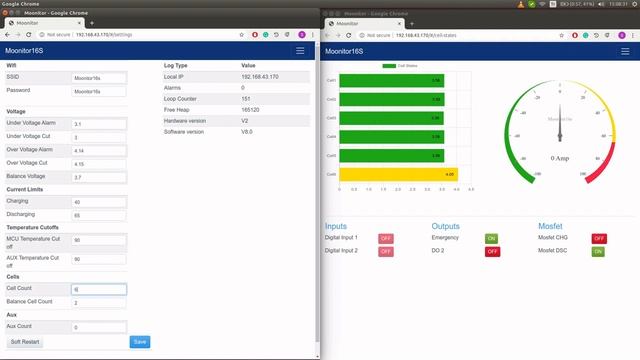This screenshot has width=640, height=360.
Task: Close Moonitor tab in left window
Action: coord(79,23)
